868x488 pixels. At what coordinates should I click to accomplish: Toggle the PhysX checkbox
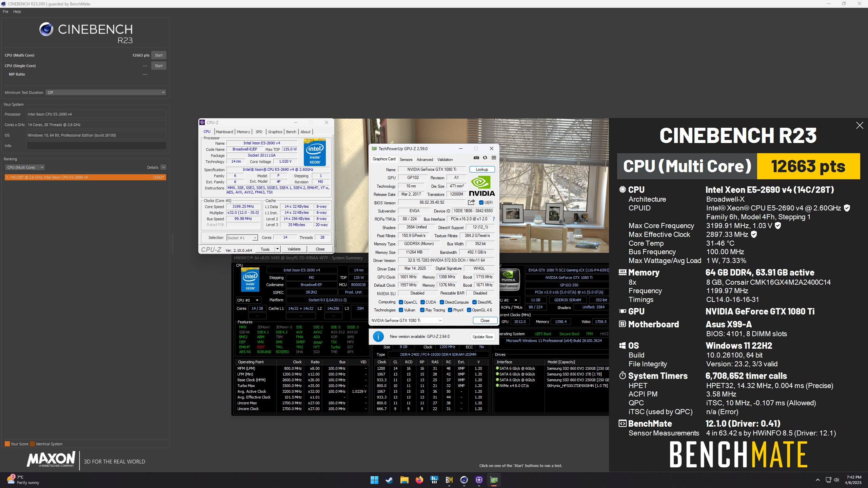[x=450, y=310]
